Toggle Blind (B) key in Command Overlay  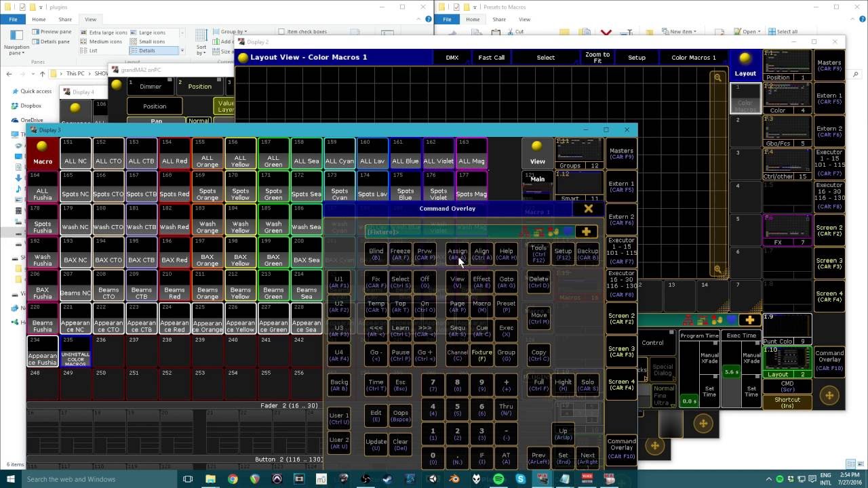pyautogui.click(x=376, y=254)
